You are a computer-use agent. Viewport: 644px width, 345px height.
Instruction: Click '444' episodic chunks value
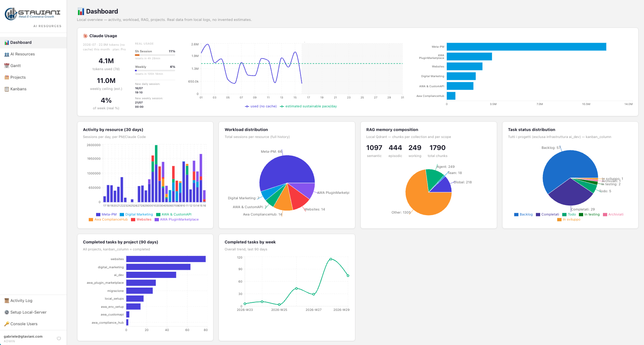pos(395,148)
